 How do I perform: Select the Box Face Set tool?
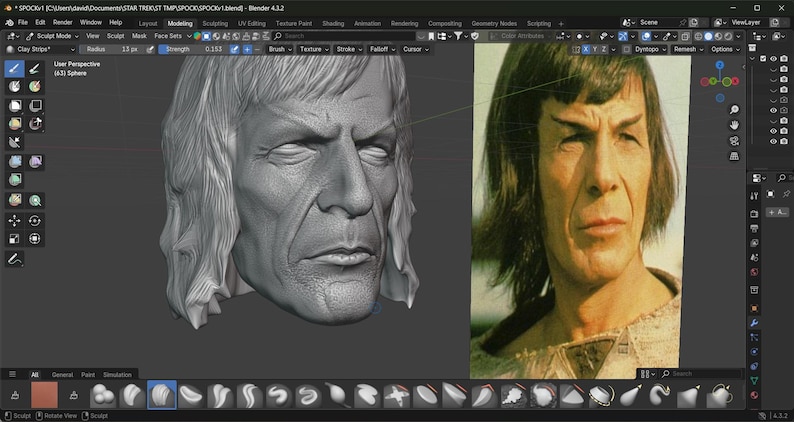pyautogui.click(x=14, y=124)
